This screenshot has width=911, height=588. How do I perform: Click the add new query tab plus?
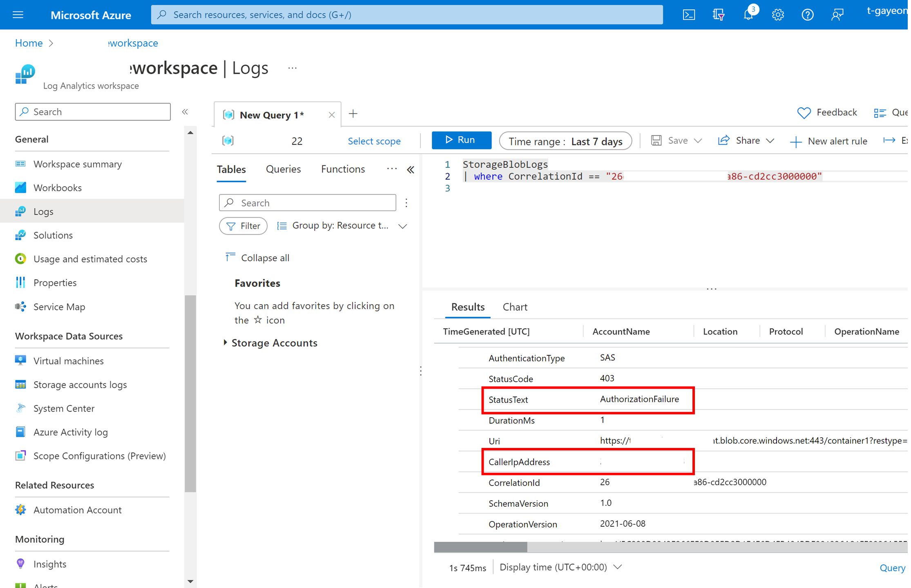[353, 114]
